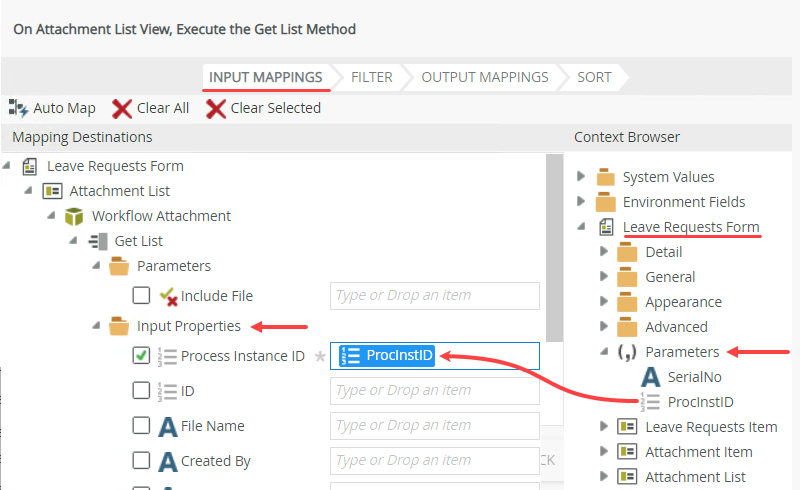Click the ID property input field
Image resolution: width=800 pixels, height=490 pixels.
point(434,391)
